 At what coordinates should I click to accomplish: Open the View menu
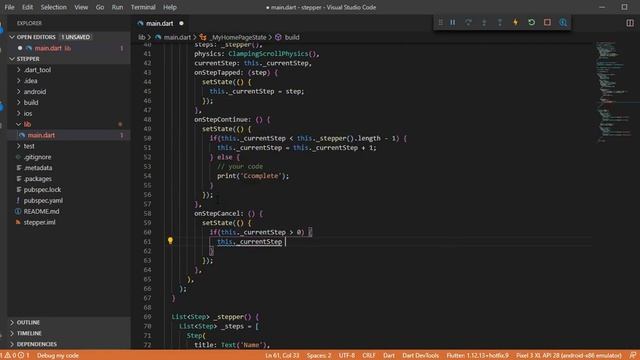click(81, 7)
